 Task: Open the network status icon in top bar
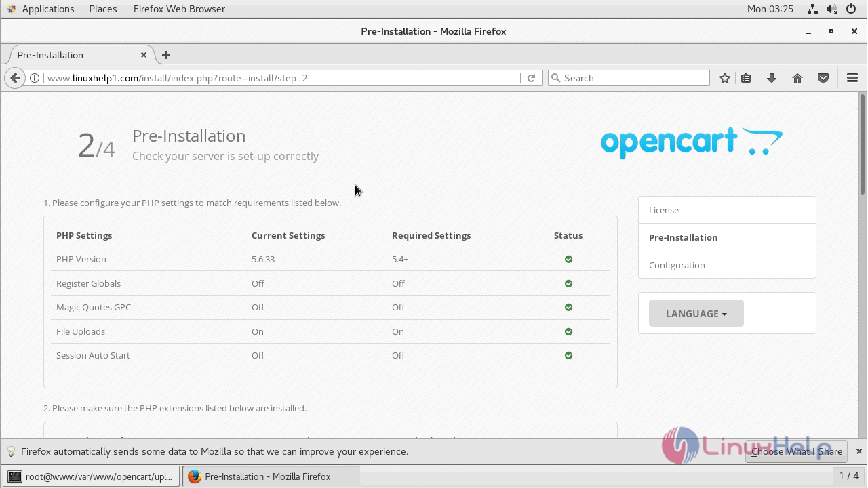812,9
